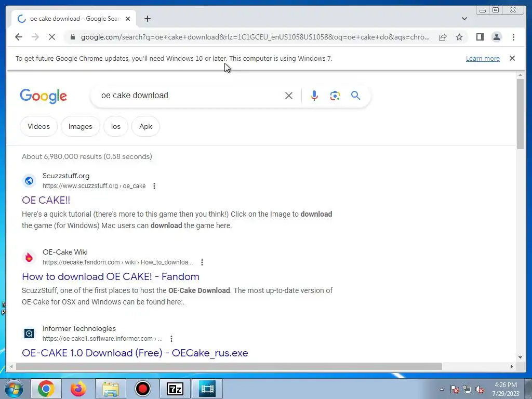
Task: Open the film strip video app
Action: (207, 389)
